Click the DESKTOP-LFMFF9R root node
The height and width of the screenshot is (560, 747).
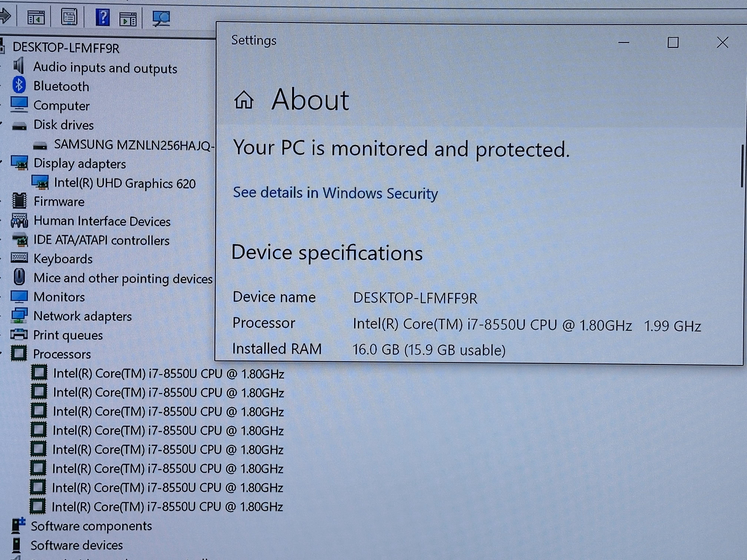tap(66, 48)
